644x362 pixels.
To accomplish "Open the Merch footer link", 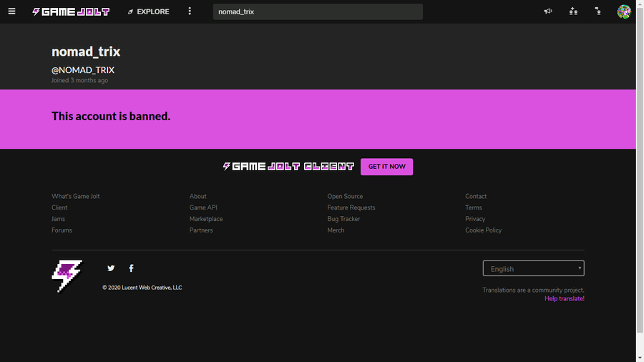I will (x=336, y=230).
